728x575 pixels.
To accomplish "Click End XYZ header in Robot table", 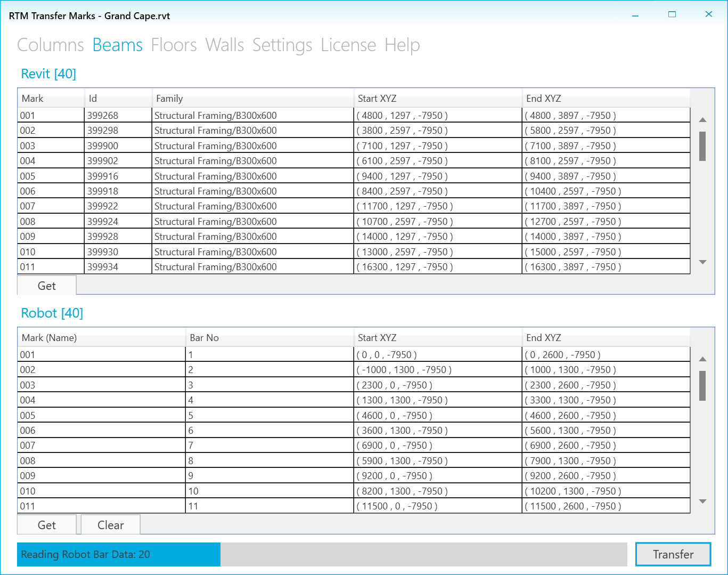I will [606, 338].
